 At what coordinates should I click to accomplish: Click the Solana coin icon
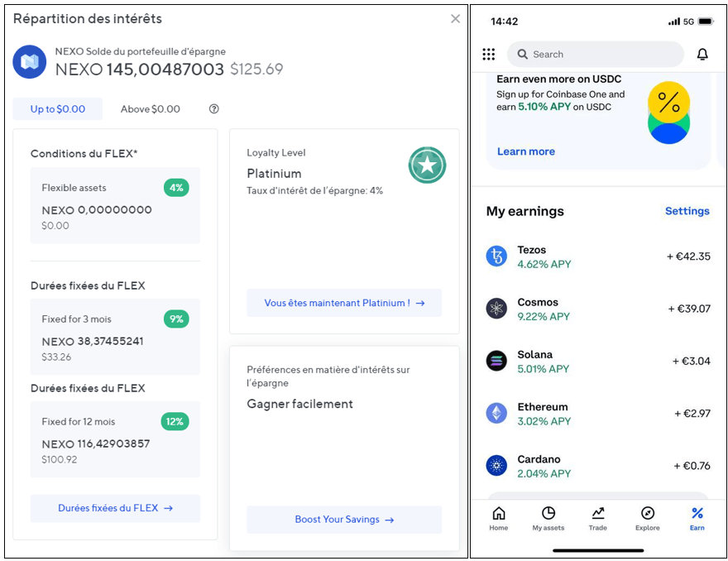pyautogui.click(x=496, y=361)
